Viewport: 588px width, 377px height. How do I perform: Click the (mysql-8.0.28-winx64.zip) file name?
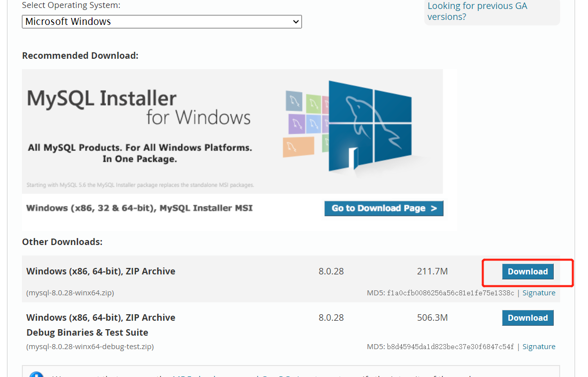(x=70, y=293)
